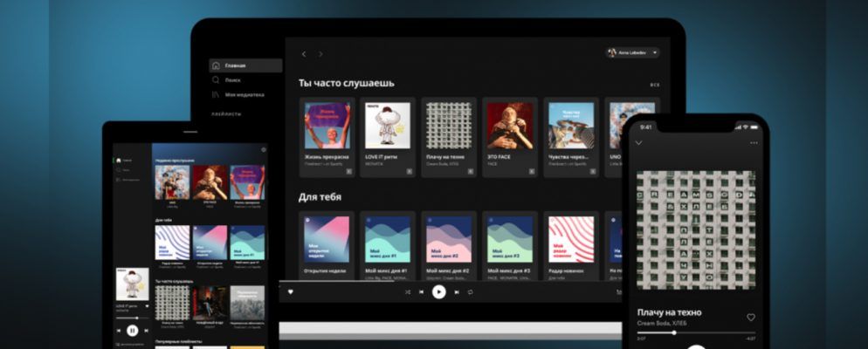The height and width of the screenshot is (349, 868).
Task: Open Мой микс дня #1 card on laptop
Action: tap(388, 245)
